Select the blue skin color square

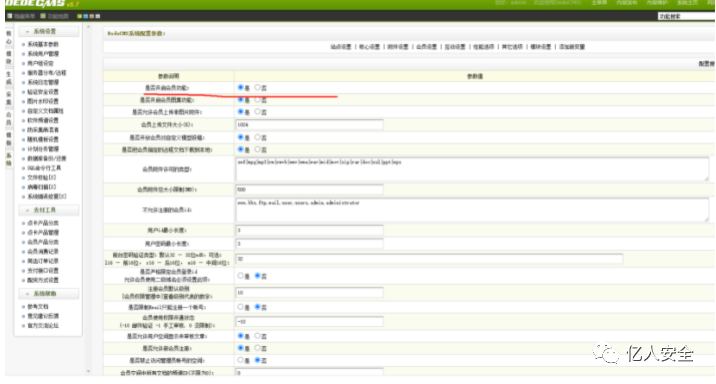tap(85, 16)
